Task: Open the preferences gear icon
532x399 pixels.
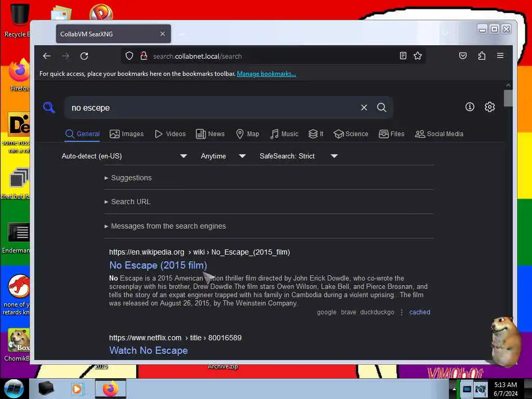Action: pos(489,107)
